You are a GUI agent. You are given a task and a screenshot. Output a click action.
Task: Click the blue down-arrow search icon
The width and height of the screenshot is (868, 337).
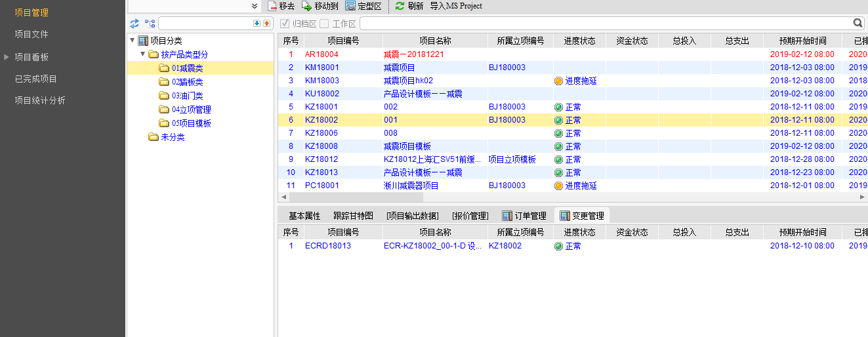(257, 24)
